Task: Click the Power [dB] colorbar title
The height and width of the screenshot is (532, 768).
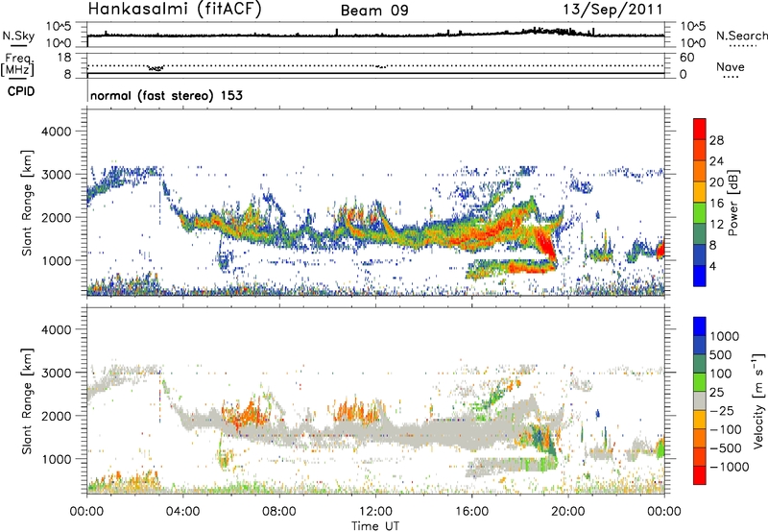Action: coord(732,203)
